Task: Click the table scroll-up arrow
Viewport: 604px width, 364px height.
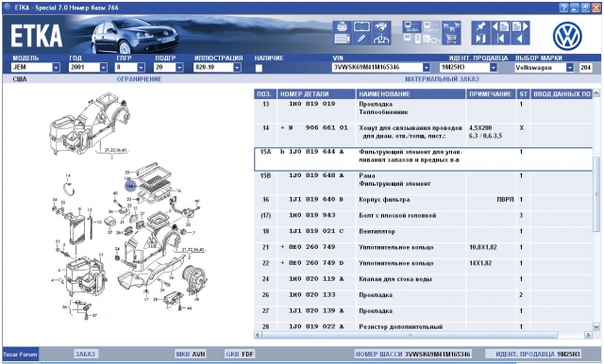Action: point(596,93)
